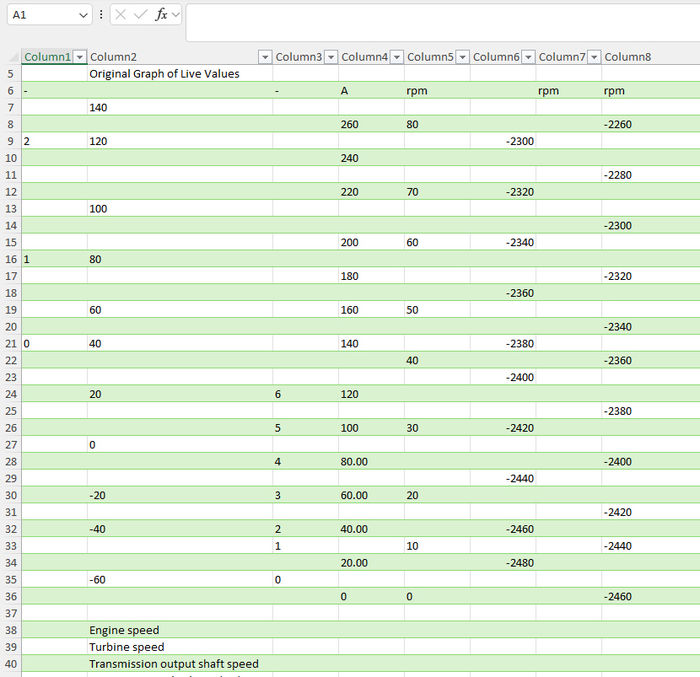Select the 2 cell in Column1 row 9
Screen dimensions: 700x677
pos(54,141)
